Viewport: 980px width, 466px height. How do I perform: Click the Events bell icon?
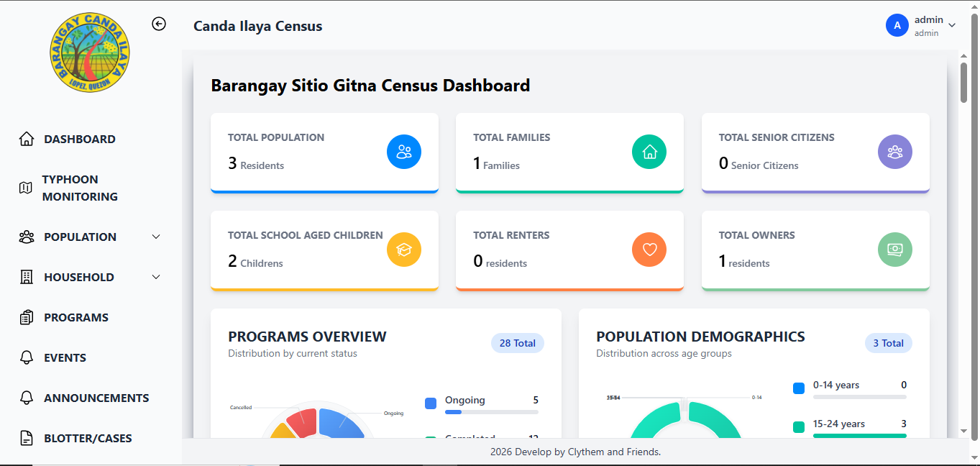tap(26, 357)
